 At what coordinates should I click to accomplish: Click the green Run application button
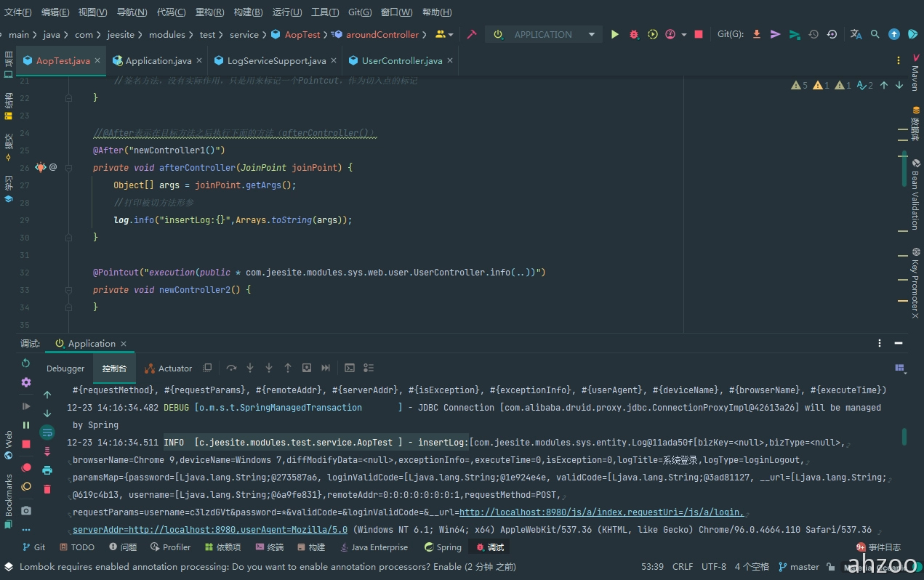pyautogui.click(x=615, y=34)
